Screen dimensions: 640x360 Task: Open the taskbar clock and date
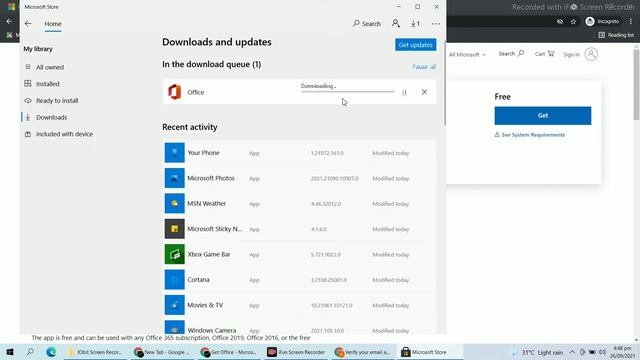coord(622,352)
